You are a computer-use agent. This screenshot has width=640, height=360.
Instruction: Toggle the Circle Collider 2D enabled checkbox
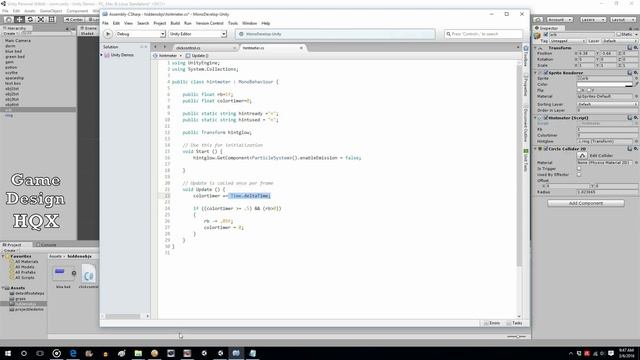(x=546, y=149)
